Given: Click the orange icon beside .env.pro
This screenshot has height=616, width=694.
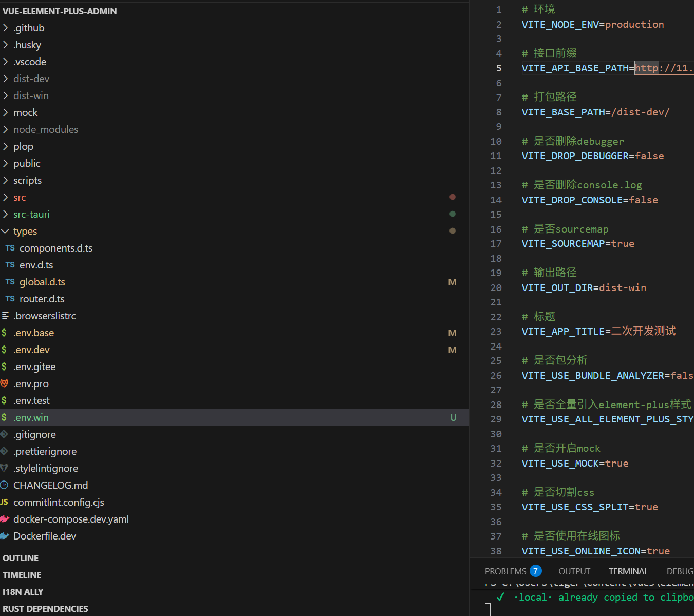Looking at the screenshot, I should point(4,383).
